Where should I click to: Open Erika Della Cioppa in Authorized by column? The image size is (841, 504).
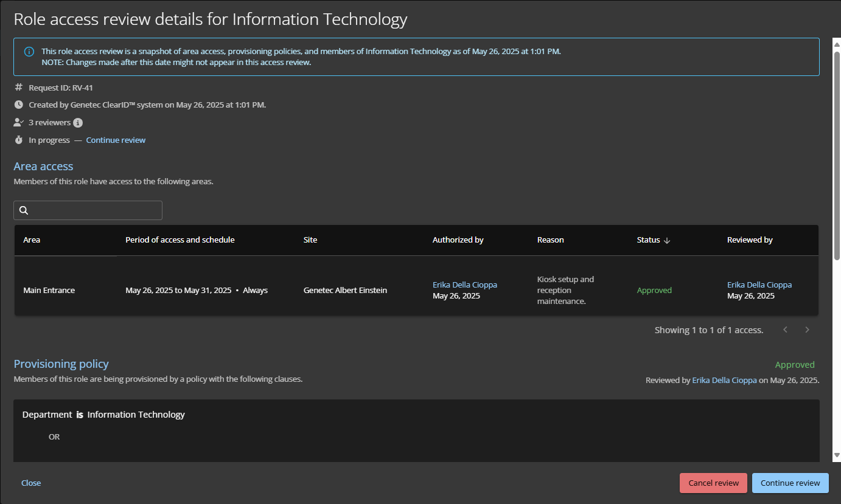tap(464, 285)
